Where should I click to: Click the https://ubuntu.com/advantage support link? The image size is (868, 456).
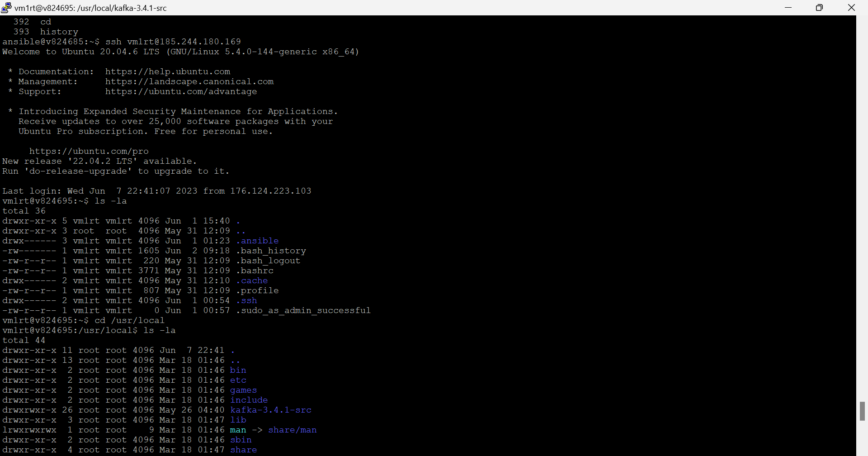(x=181, y=91)
